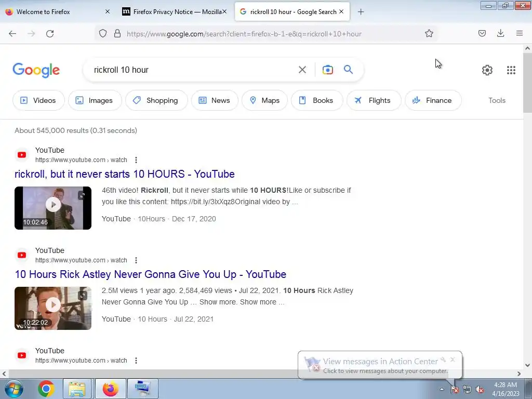532x399 pixels.
Task: Show hidden system tray icons
Action: 442,389
